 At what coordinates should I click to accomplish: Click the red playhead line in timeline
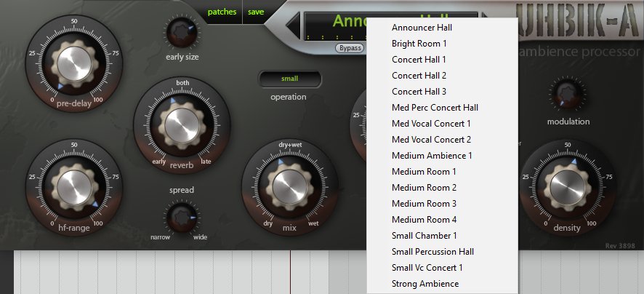(x=290, y=271)
